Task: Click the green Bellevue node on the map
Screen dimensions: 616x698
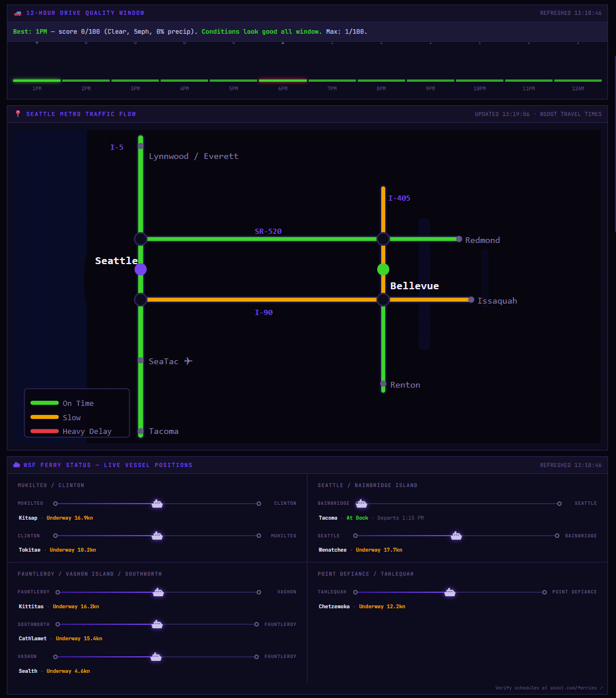Action: pyautogui.click(x=383, y=269)
